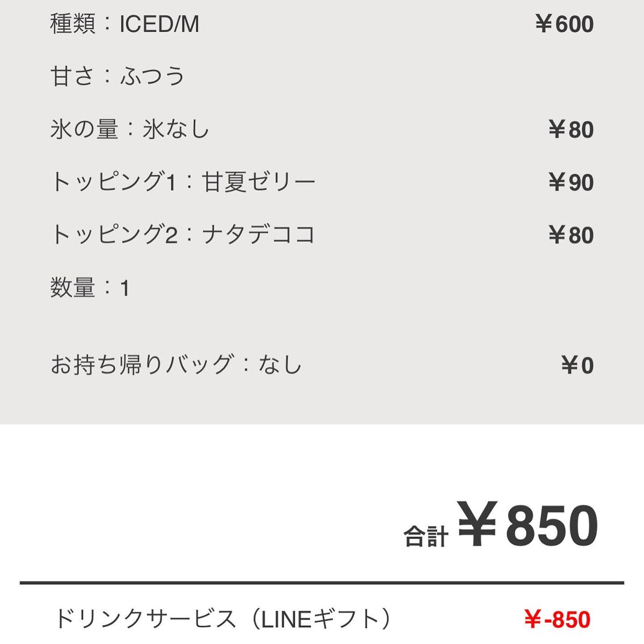Screen dimensions: 644x644
Task: Click the ドリンクサービス（LINEギフト） row
Action: coord(222,619)
